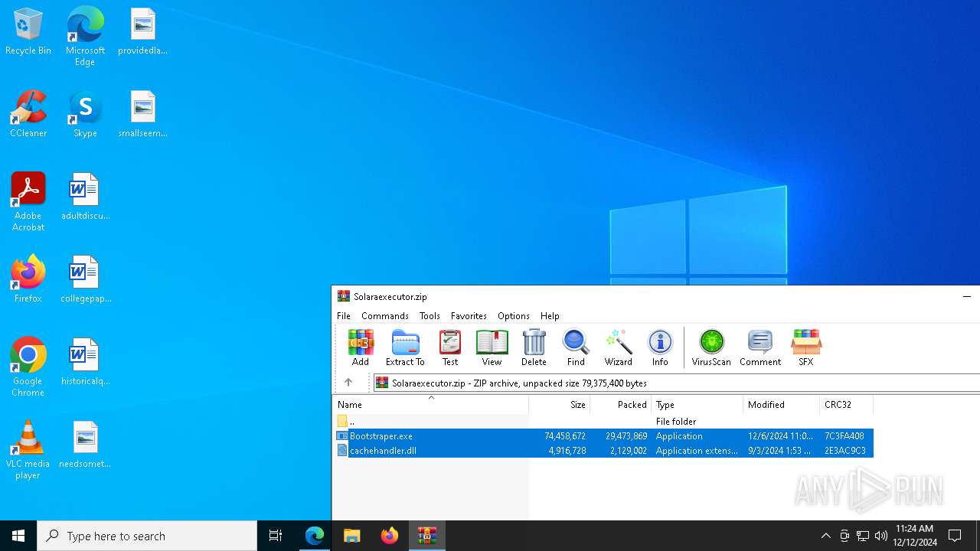Show hidden system tray icons
The height and width of the screenshot is (551, 980).
tap(825, 536)
